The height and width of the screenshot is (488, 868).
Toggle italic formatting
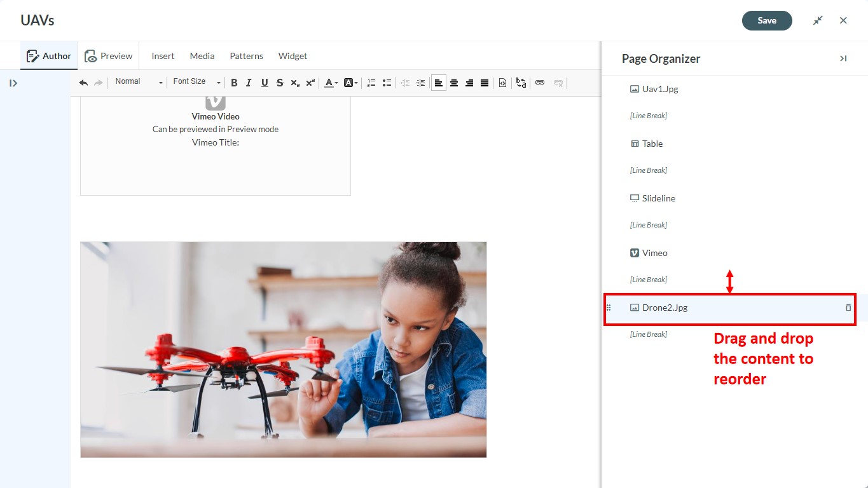[x=249, y=83]
